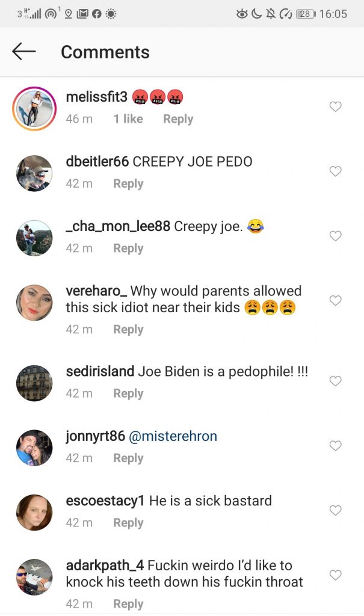Tap the heart on adarkpath_4's comment
Screen dimensions: 364x616
336,575
